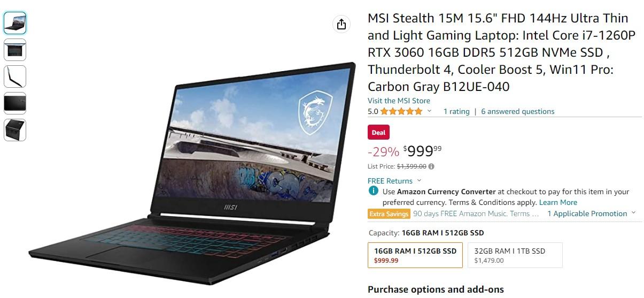The image size is (644, 298).
Task: Open the 6 answered questions link
Action: coord(518,111)
